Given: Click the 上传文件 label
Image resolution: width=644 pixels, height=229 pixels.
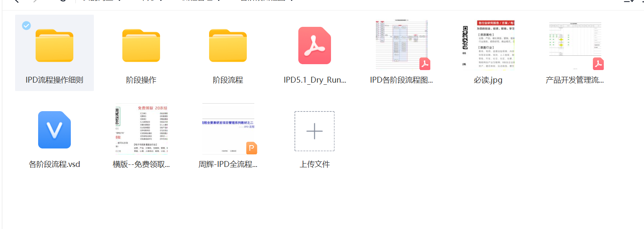Looking at the screenshot, I should point(315,164).
